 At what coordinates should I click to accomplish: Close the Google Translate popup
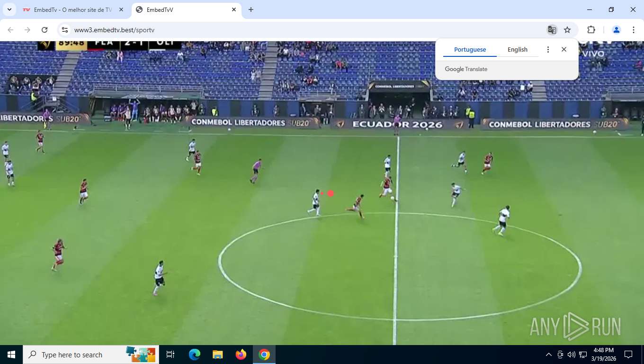click(564, 49)
